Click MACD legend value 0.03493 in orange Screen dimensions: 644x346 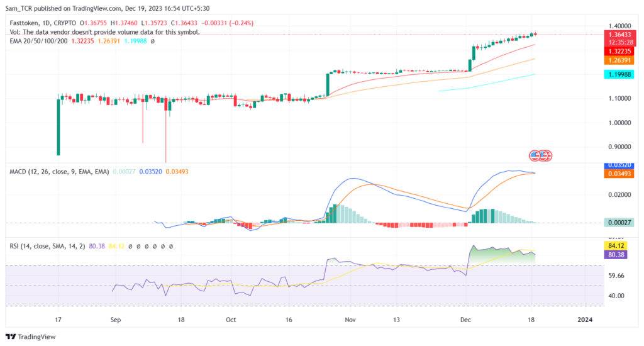click(177, 172)
